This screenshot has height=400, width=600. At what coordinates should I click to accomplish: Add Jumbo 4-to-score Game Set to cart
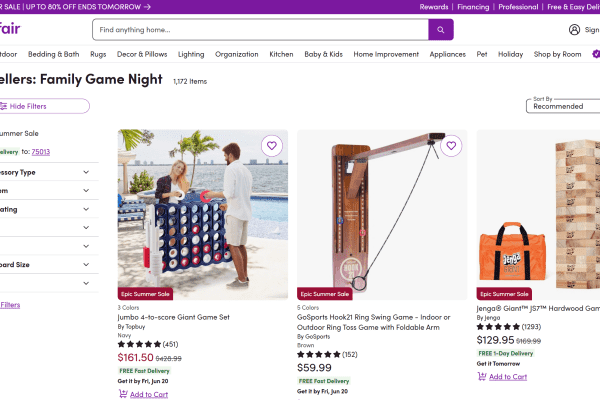click(x=149, y=394)
